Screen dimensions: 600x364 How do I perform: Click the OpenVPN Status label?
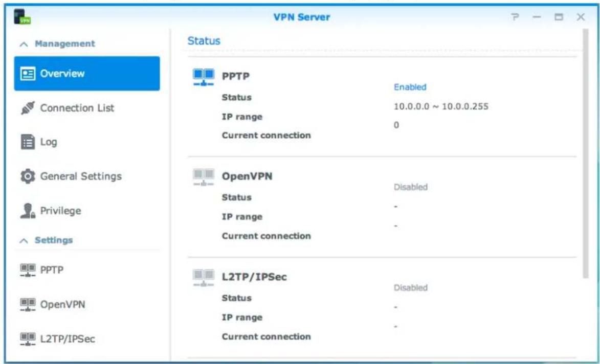(x=237, y=198)
